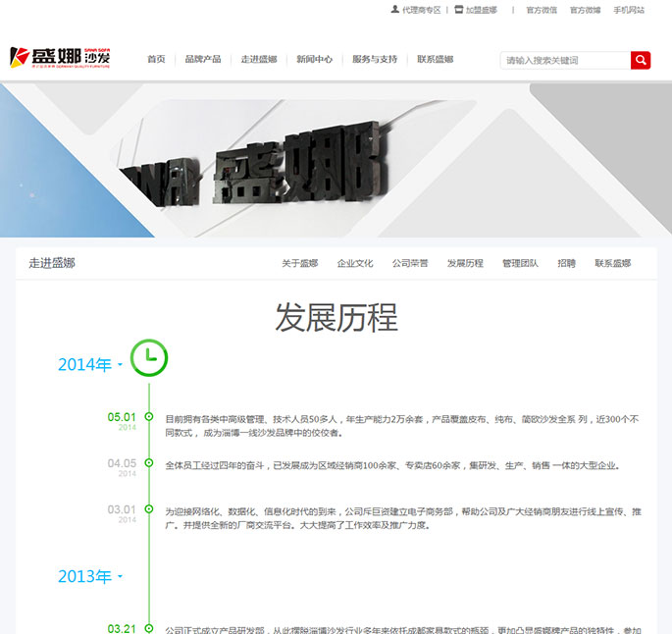The height and width of the screenshot is (634, 672).
Task: Click the 05.01 2014 date label
Action: [x=122, y=421]
